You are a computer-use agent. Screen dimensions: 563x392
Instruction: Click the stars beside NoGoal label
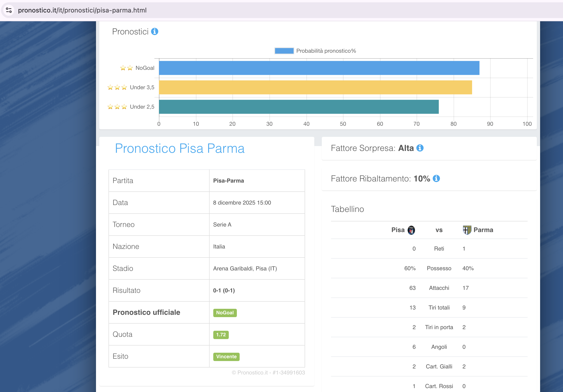tap(127, 68)
